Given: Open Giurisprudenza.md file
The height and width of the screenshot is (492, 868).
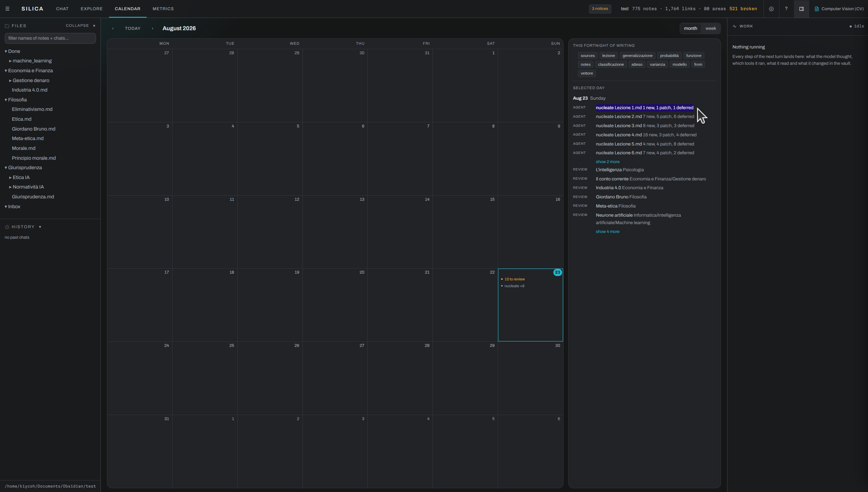Looking at the screenshot, I should pos(33,197).
